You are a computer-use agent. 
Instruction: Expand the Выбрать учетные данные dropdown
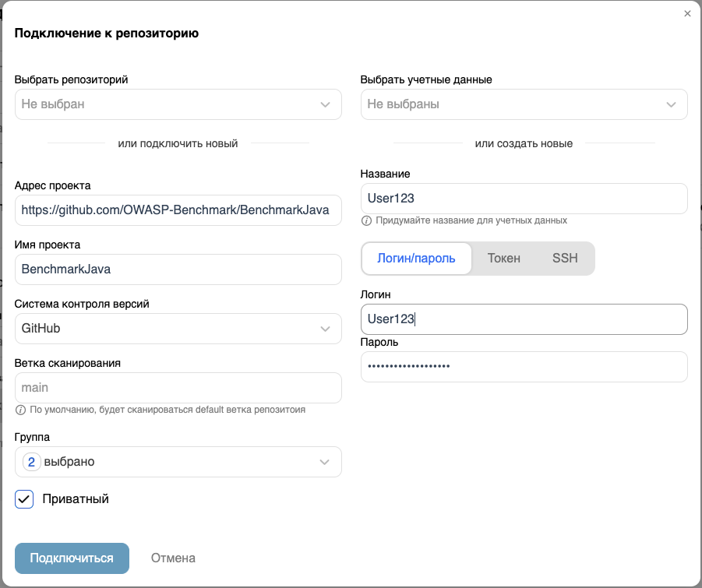524,104
